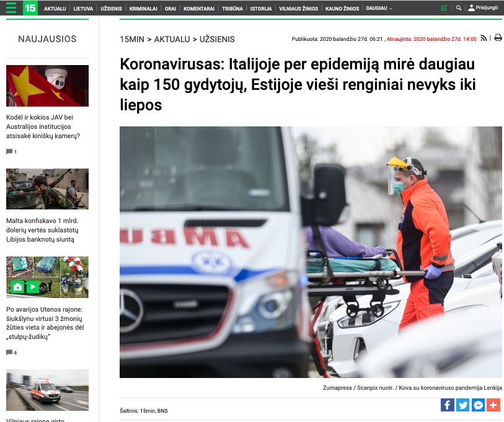The height and width of the screenshot is (422, 504).
Task: Go to the Kriminalai section
Action: click(x=143, y=9)
